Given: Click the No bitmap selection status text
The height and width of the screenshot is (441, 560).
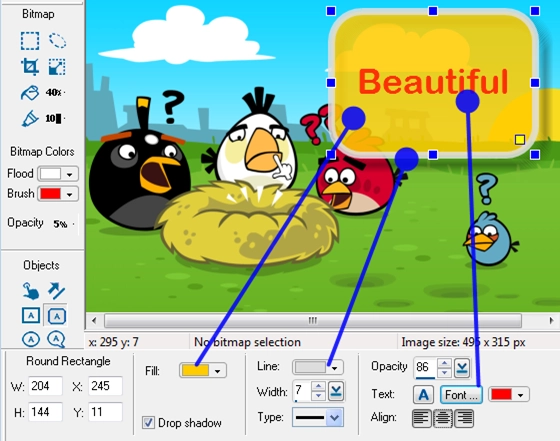Looking at the screenshot, I should [x=247, y=342].
